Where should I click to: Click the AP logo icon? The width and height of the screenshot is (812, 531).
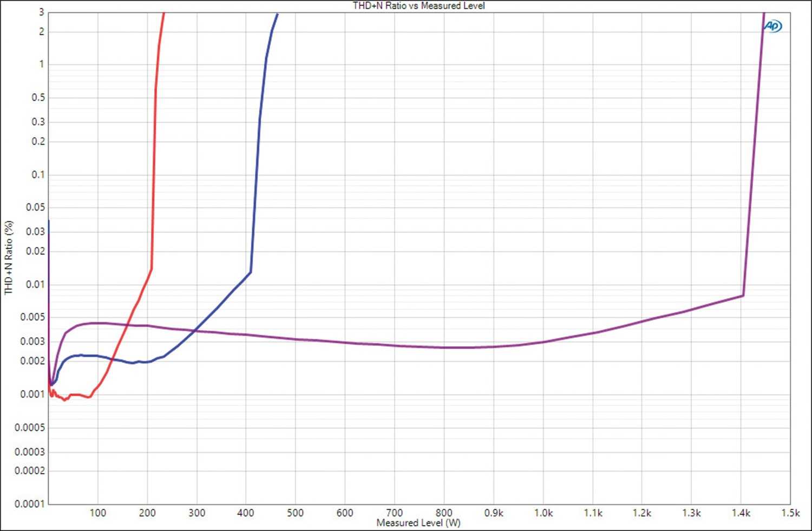(x=773, y=26)
